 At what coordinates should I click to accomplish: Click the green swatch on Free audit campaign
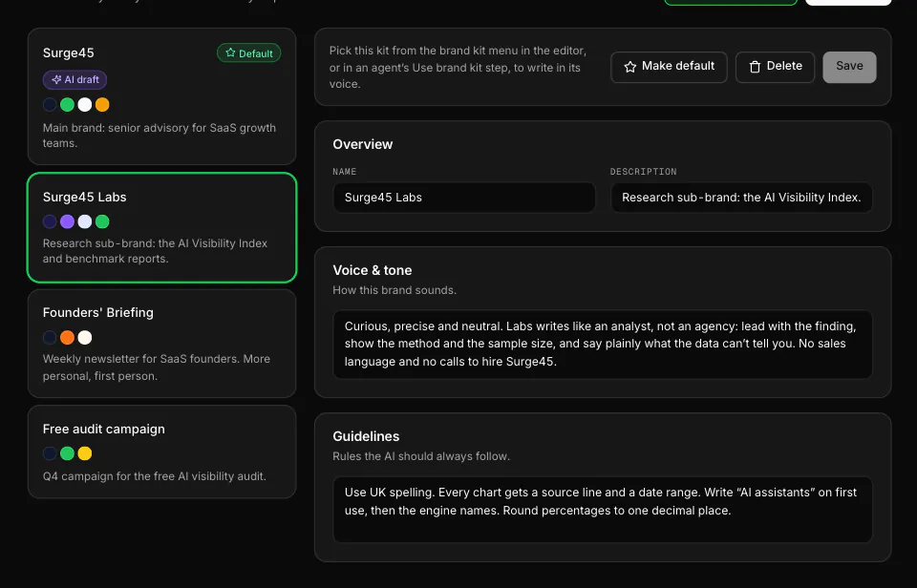click(67, 453)
